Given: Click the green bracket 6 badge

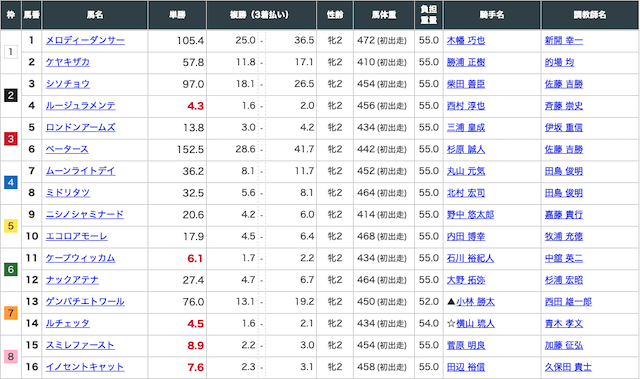Looking at the screenshot, I should point(11,269).
